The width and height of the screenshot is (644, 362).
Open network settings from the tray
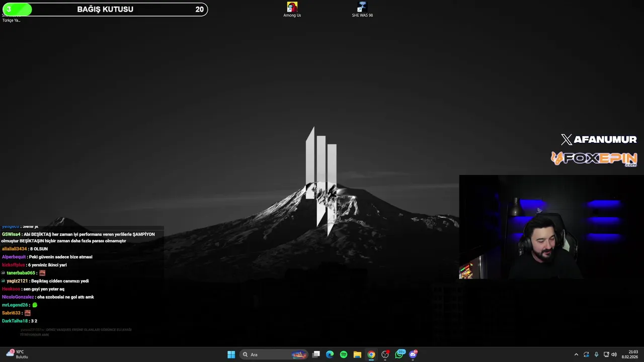[606, 354]
